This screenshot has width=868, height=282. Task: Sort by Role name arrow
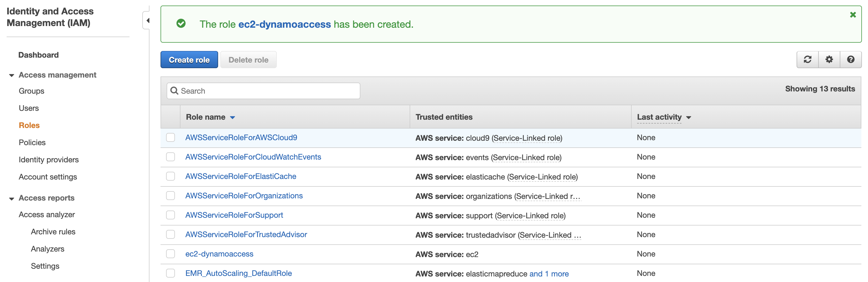[232, 117]
